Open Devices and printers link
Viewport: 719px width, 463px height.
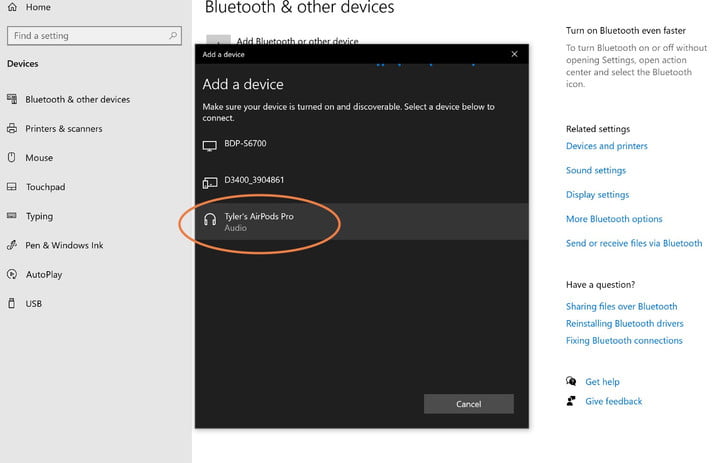pyautogui.click(x=607, y=146)
